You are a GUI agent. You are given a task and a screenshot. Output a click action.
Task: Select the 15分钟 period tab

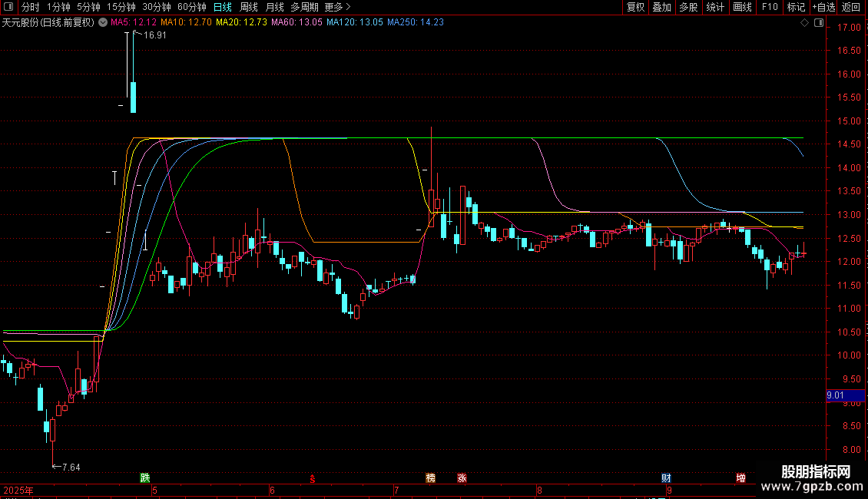121,7
